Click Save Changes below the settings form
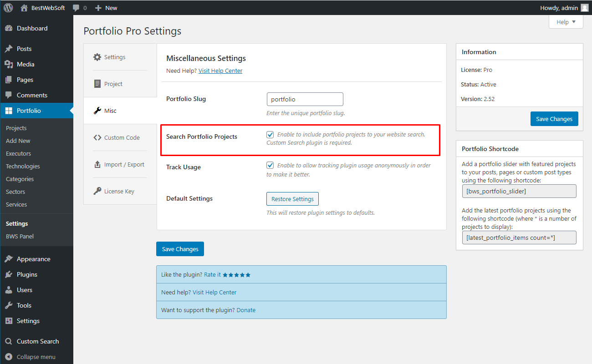 point(180,249)
